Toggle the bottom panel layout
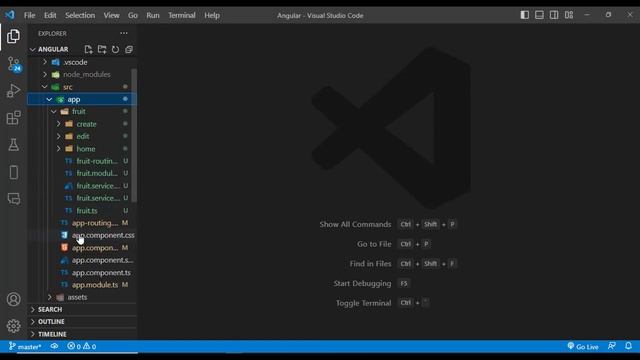The width and height of the screenshot is (640, 360). 539,15
